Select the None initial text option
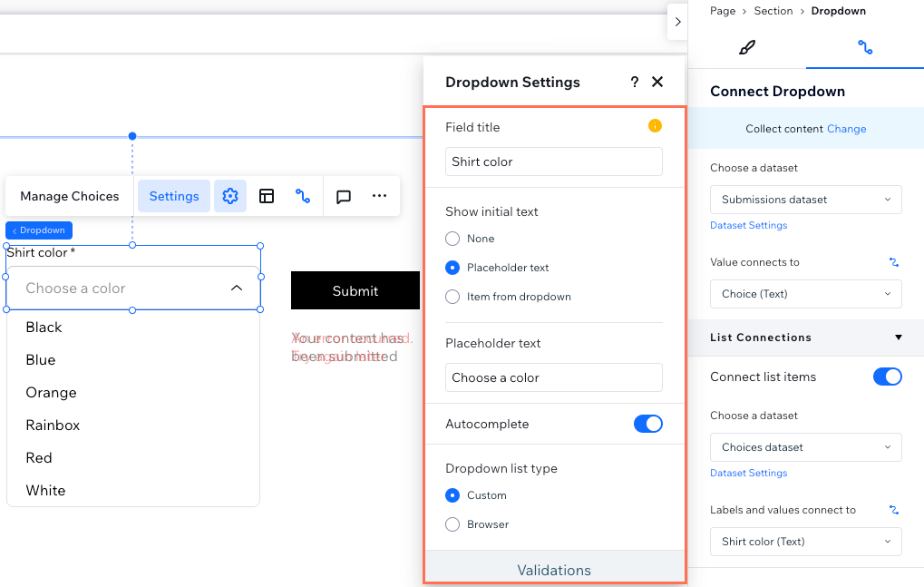 [452, 239]
